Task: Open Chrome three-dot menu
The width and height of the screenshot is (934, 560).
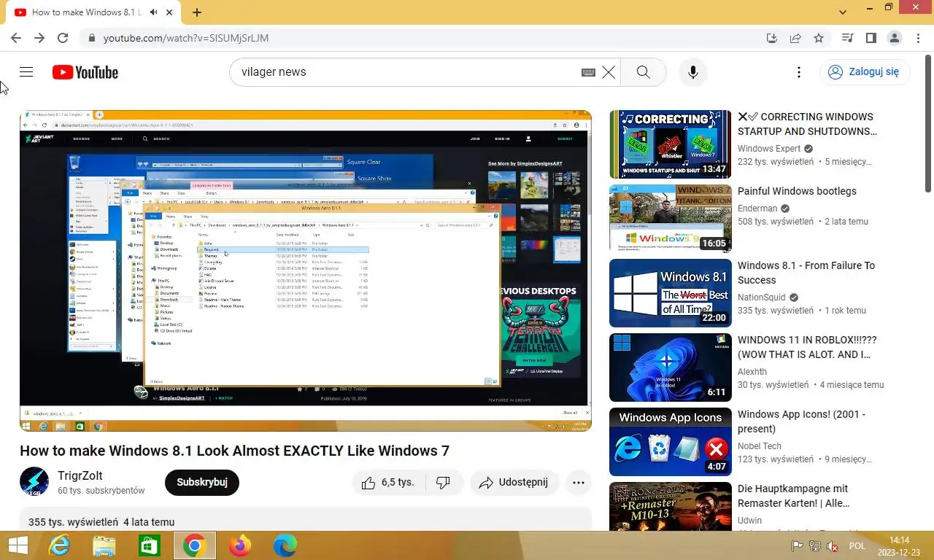Action: (917, 38)
